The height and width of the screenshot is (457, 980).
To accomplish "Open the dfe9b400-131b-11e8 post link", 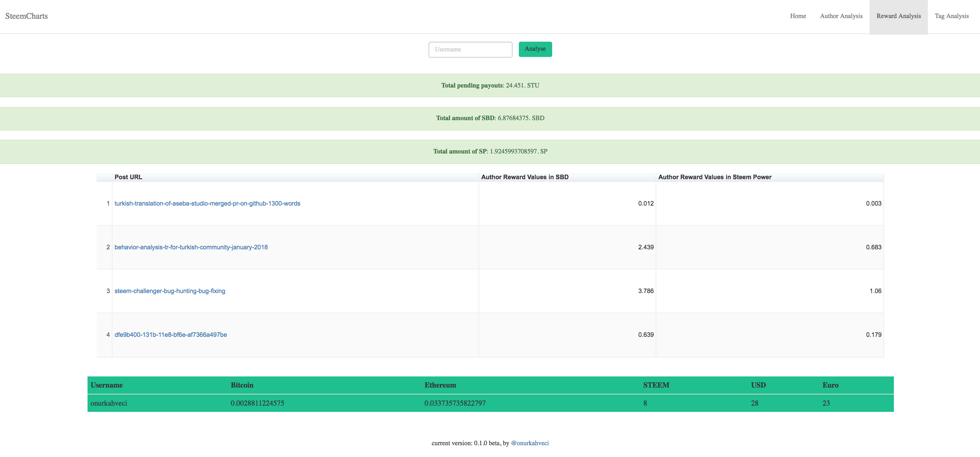I will click(x=171, y=335).
